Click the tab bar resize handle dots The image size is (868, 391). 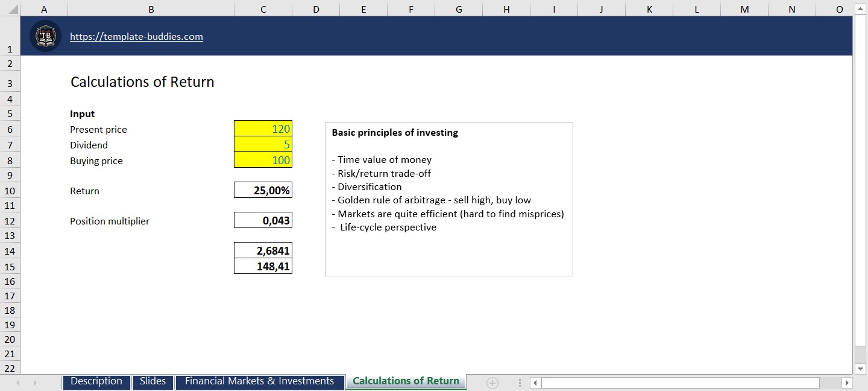520,383
